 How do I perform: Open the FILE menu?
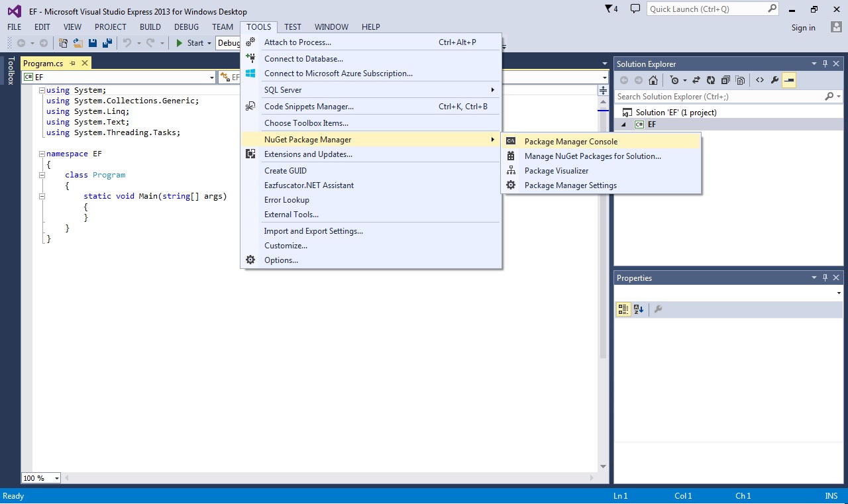point(14,27)
